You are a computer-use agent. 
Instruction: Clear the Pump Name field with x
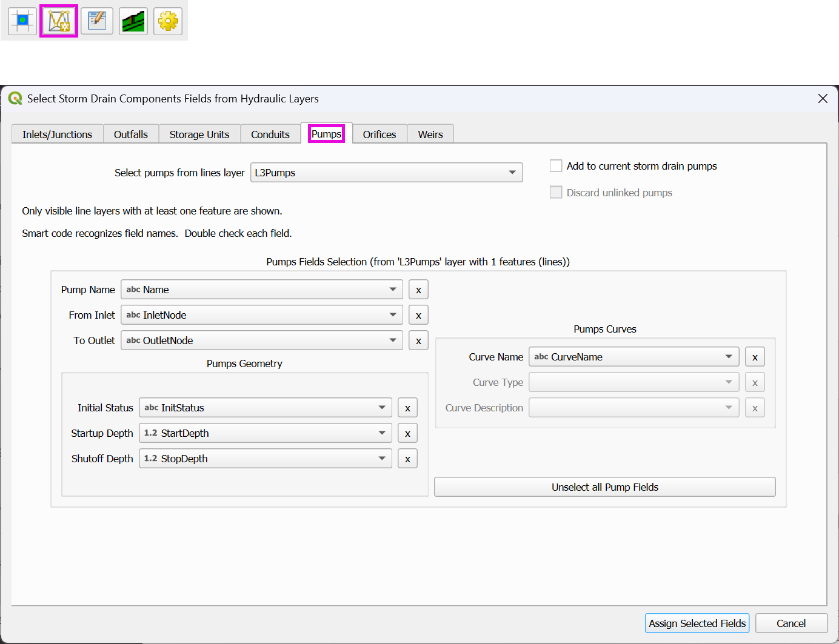click(x=418, y=290)
